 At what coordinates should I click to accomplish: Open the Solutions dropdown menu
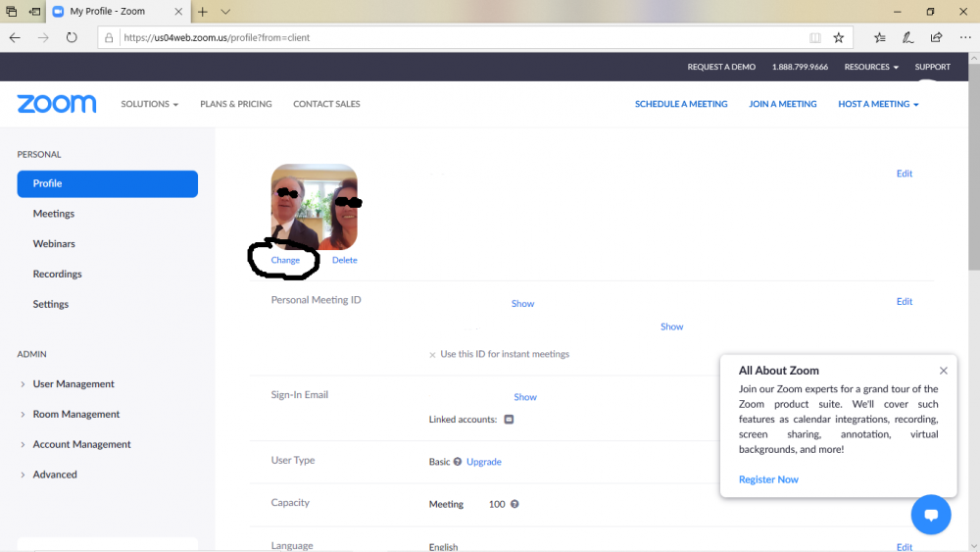pos(149,104)
